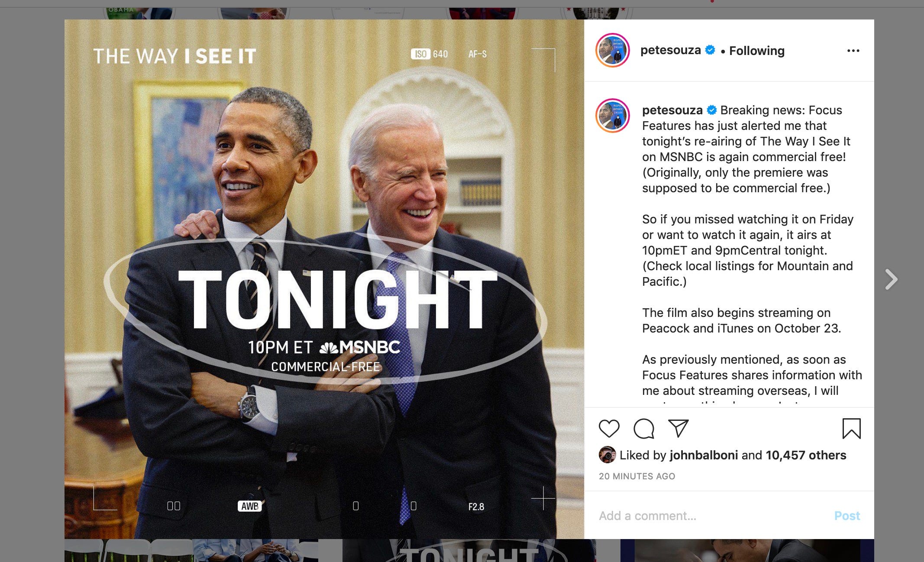This screenshot has height=562, width=924.
Task: Click the Tonight post image
Action: coord(324,279)
